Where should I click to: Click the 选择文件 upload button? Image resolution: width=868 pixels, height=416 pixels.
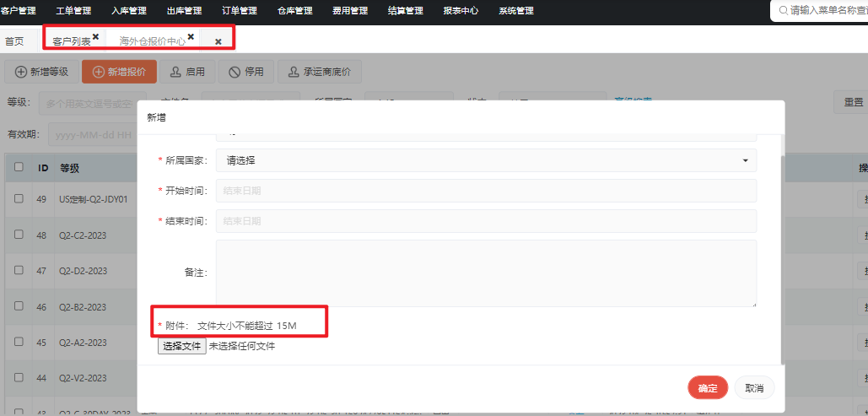tap(182, 346)
